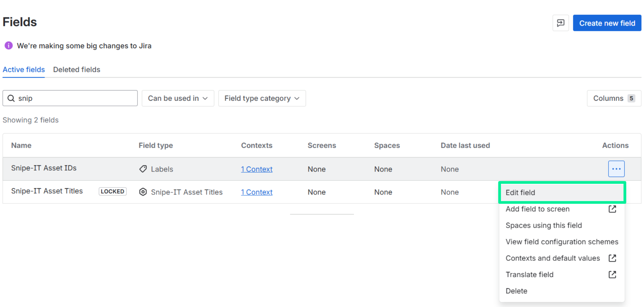Choose Edit field from the menu
This screenshot has height=307, width=644.
pyautogui.click(x=520, y=193)
